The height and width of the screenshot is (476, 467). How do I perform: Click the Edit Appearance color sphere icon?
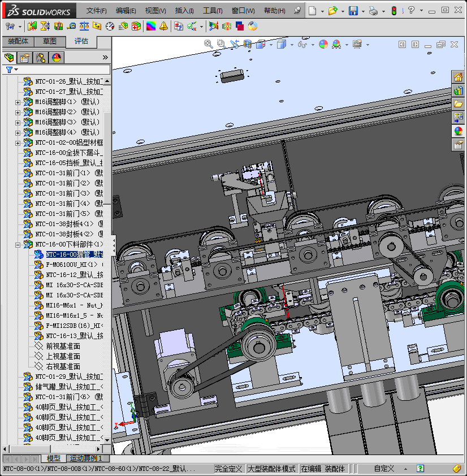pos(323,44)
